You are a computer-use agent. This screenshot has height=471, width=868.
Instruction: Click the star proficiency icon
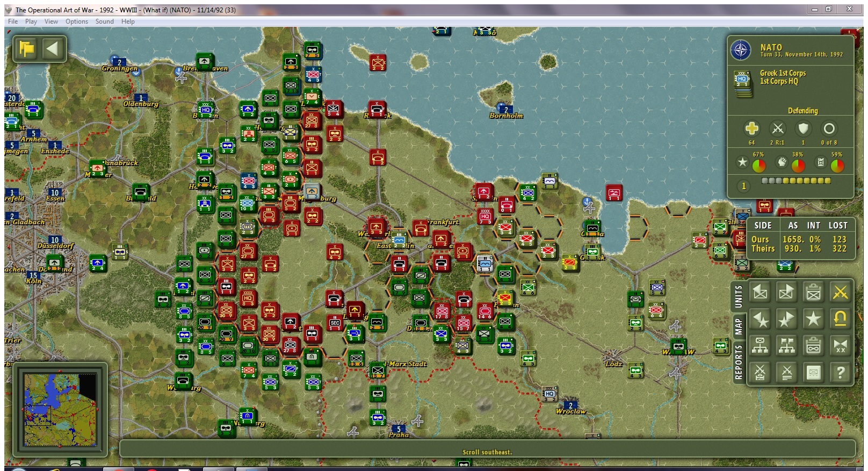click(x=742, y=162)
